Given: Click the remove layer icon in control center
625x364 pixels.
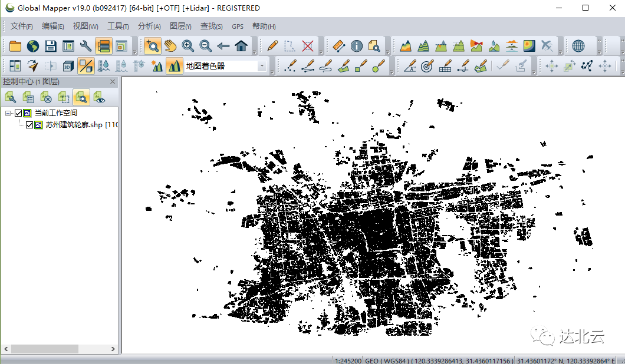Looking at the screenshot, I should pyautogui.click(x=46, y=98).
